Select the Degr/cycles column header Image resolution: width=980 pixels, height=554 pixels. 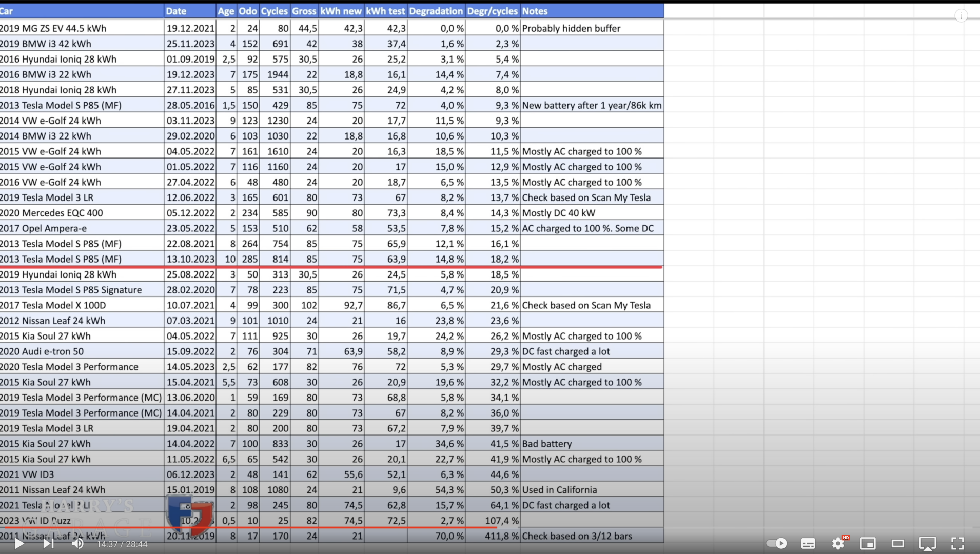pos(492,11)
